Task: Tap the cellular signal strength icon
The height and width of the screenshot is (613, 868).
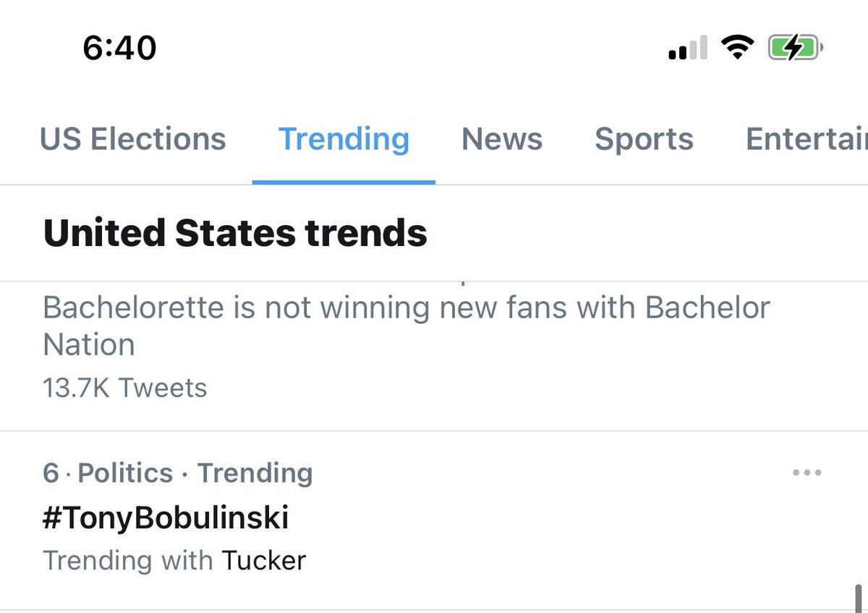Action: tap(687, 49)
